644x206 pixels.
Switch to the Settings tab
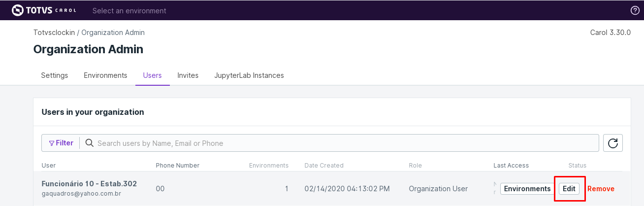[x=55, y=75]
